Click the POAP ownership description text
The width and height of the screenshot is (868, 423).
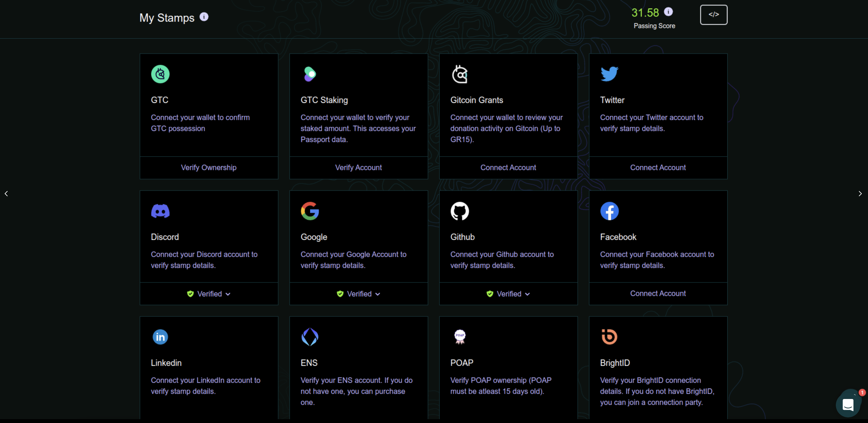pyautogui.click(x=501, y=386)
